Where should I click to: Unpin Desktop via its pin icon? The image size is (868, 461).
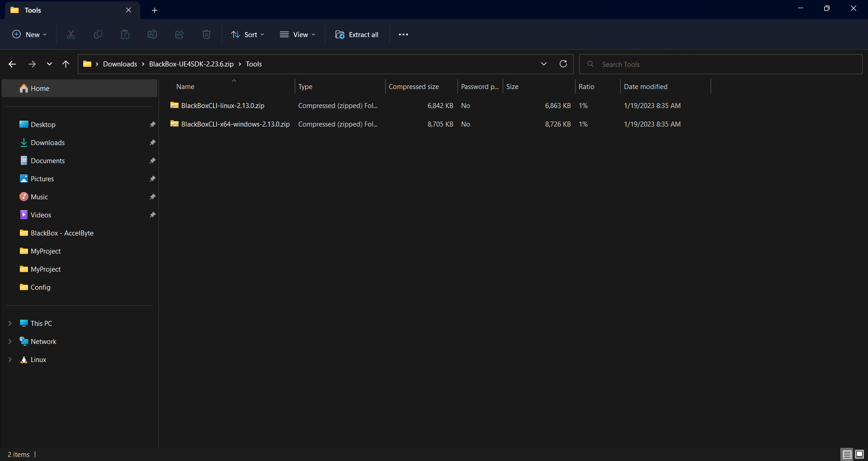coord(152,124)
